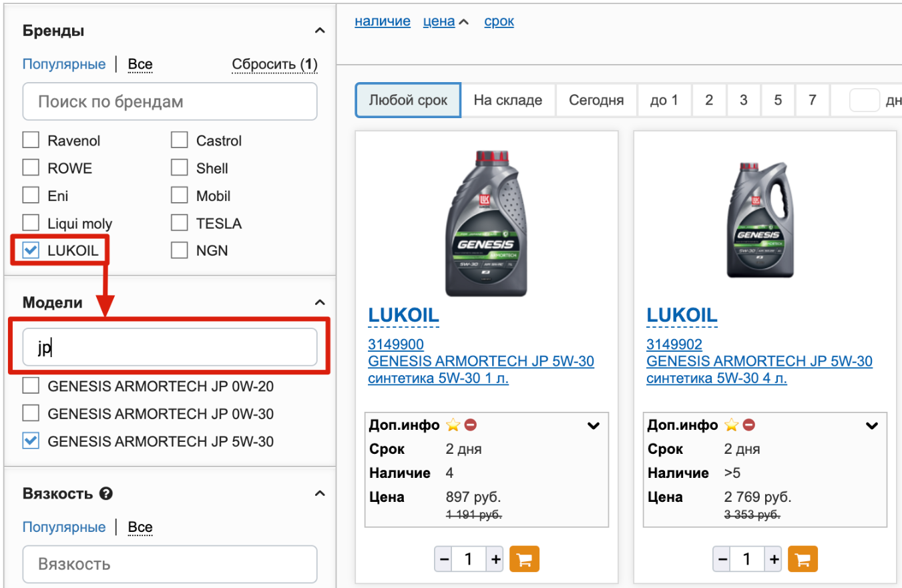This screenshot has height=588, width=902.
Task: Check the TESLA brand checkbox
Action: click(x=179, y=223)
